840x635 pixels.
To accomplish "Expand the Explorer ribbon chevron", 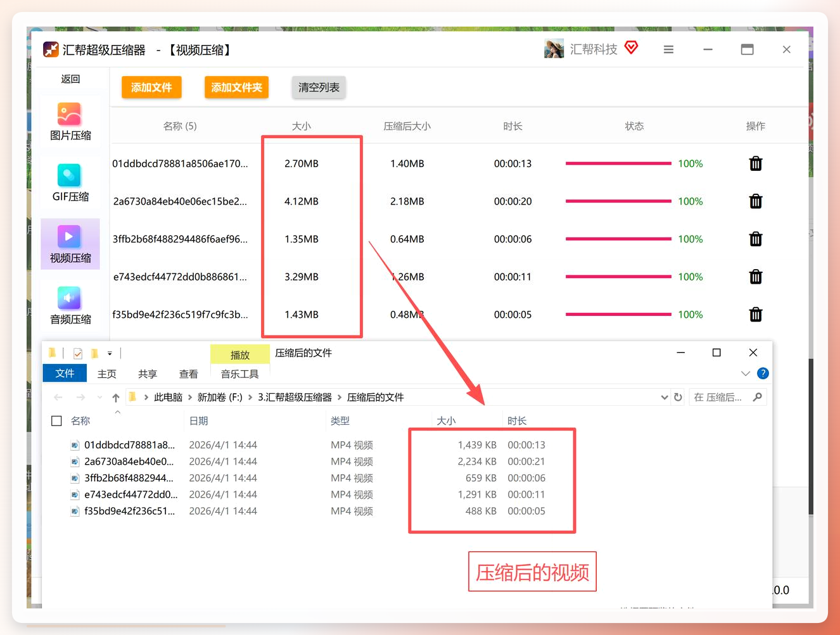I will click(x=745, y=374).
